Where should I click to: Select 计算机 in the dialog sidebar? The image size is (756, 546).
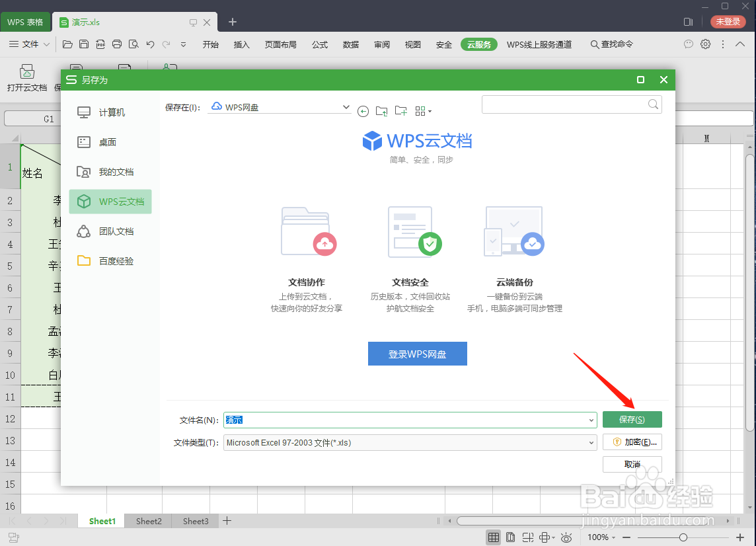tap(110, 112)
